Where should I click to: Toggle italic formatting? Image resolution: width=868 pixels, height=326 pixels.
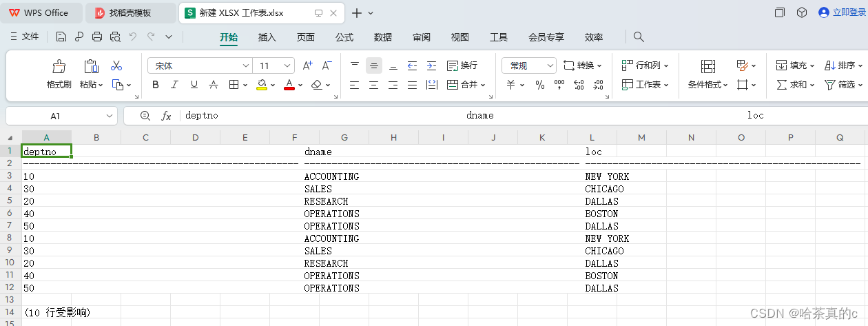[175, 85]
